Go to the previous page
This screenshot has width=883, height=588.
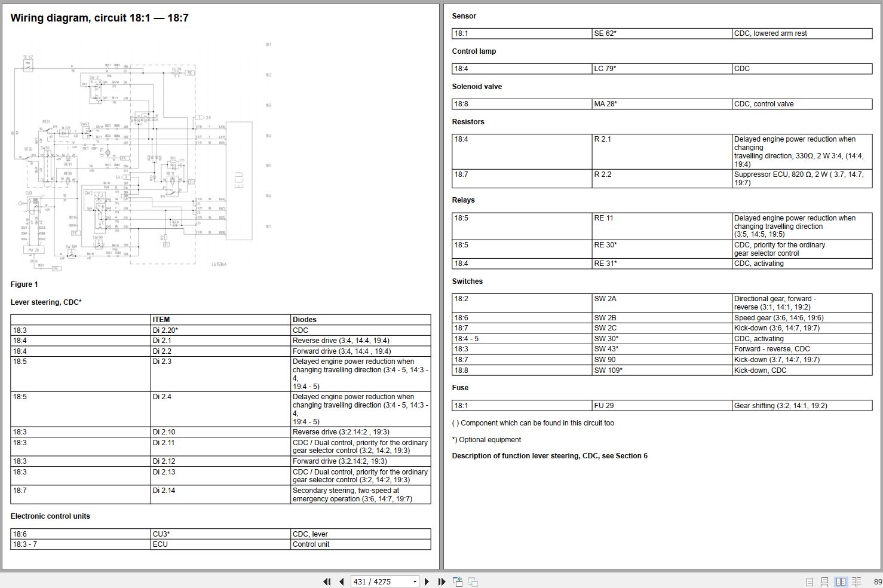click(x=341, y=581)
